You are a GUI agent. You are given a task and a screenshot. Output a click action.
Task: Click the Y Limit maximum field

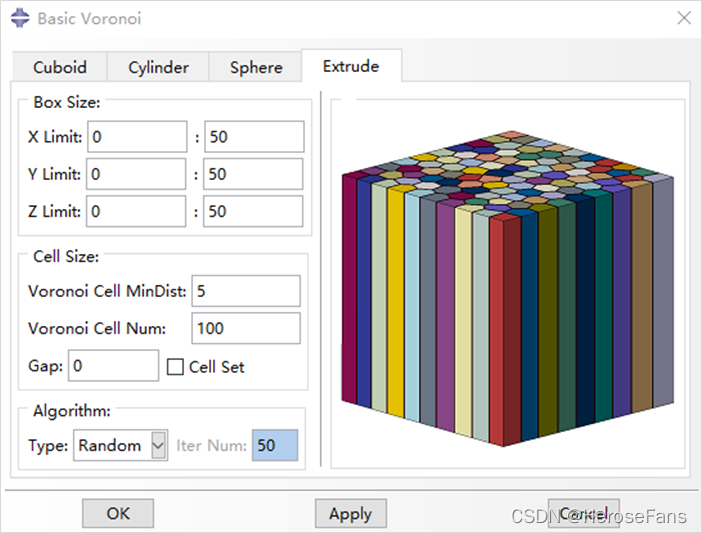(x=253, y=174)
